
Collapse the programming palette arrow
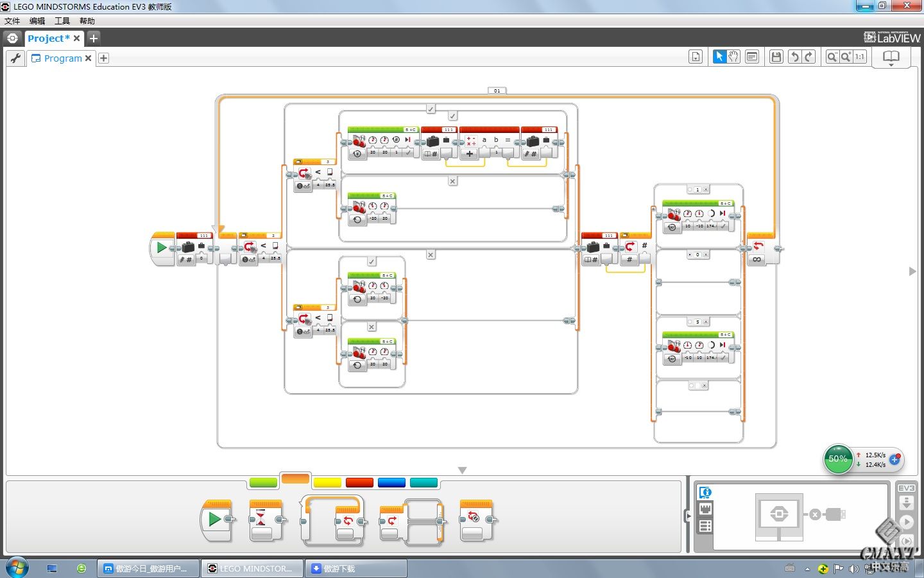tap(462, 471)
